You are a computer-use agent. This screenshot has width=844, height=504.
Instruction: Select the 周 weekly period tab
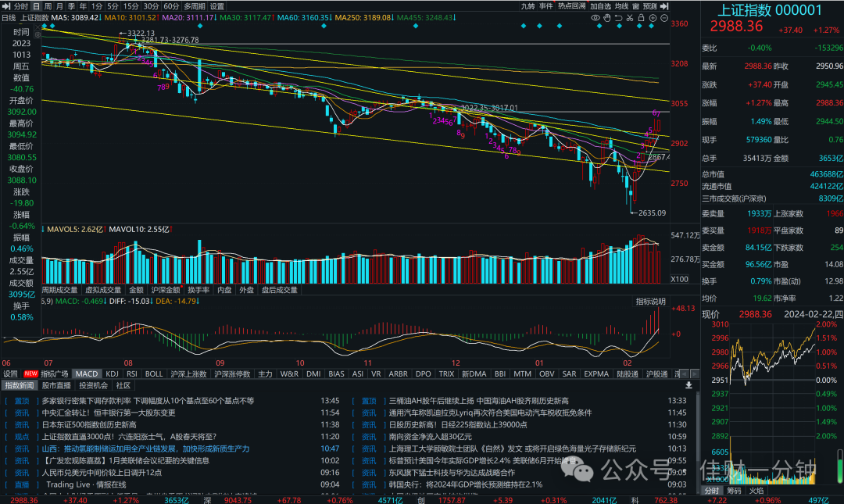pos(48,6)
